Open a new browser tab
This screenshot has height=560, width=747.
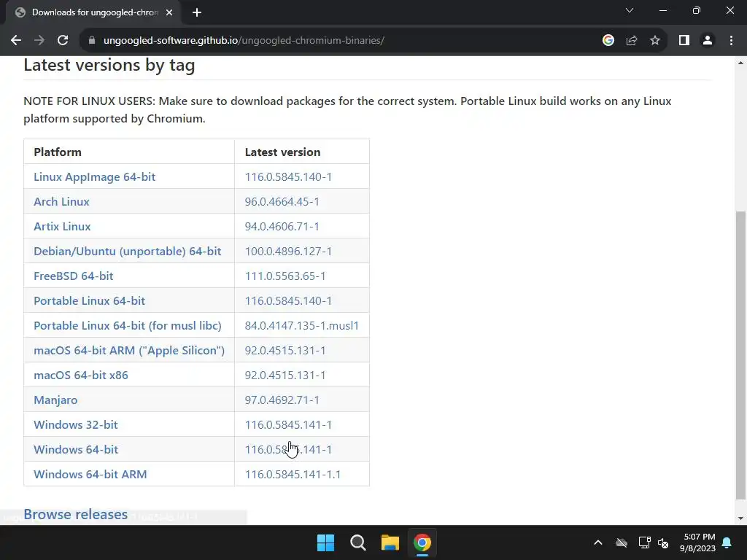point(197,12)
